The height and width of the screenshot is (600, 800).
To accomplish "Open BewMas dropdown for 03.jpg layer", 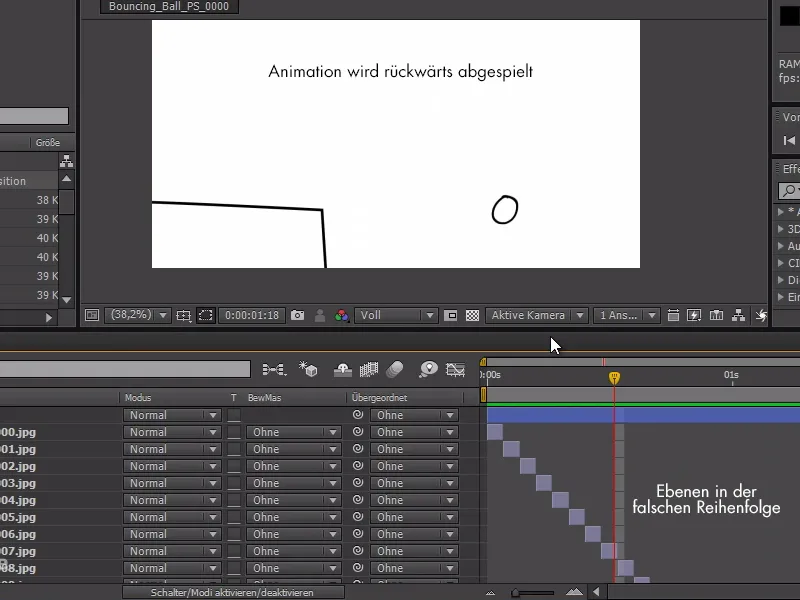I will (294, 483).
